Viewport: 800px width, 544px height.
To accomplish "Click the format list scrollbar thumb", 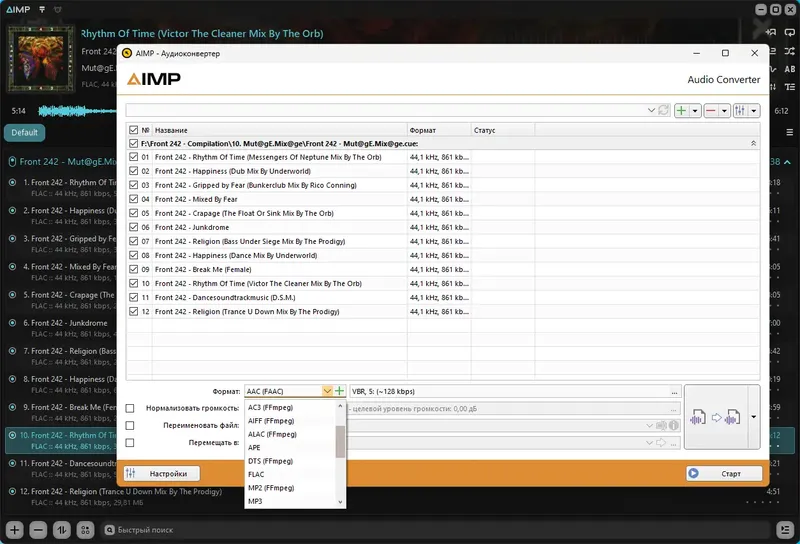I will [x=340, y=441].
